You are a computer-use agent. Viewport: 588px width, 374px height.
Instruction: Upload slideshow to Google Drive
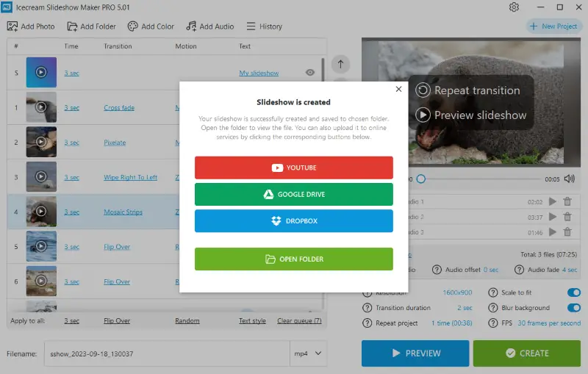pos(293,195)
